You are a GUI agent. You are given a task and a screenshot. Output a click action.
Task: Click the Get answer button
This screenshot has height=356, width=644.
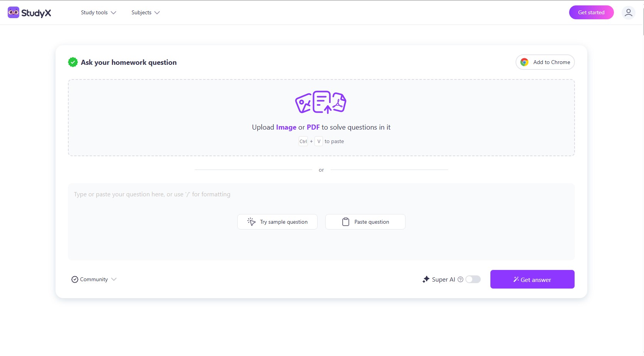[532, 279]
